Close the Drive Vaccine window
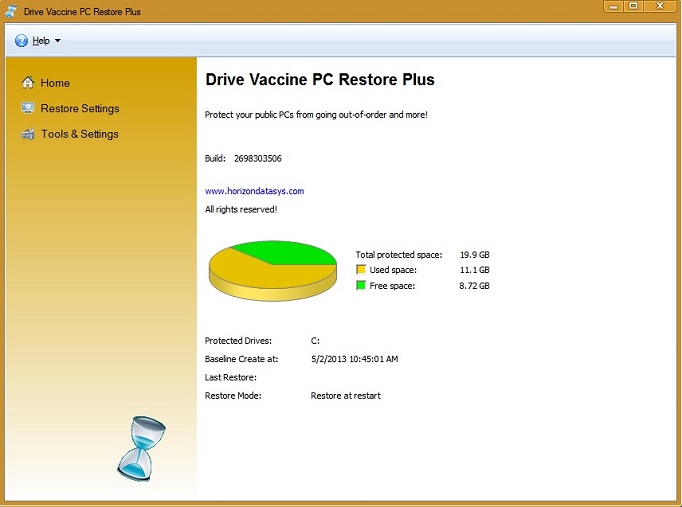The image size is (682, 507). tap(660, 7)
